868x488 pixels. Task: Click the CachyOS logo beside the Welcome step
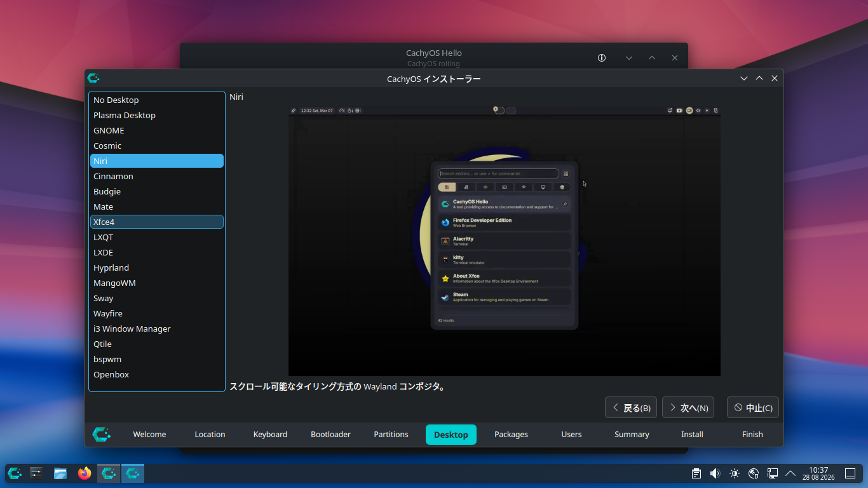point(102,434)
